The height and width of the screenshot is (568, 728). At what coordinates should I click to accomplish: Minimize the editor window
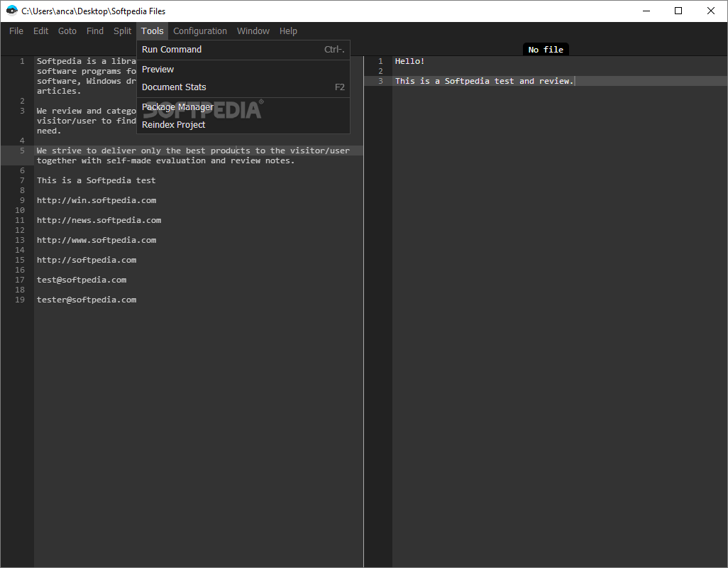[x=646, y=11]
